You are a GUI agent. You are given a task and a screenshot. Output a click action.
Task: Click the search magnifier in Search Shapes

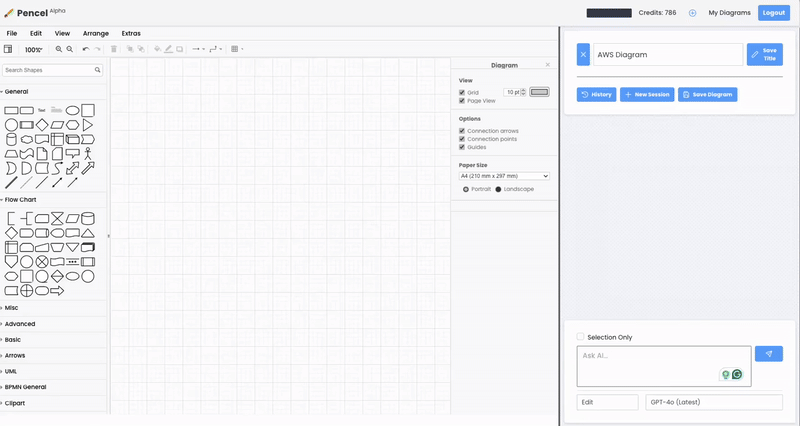point(97,70)
